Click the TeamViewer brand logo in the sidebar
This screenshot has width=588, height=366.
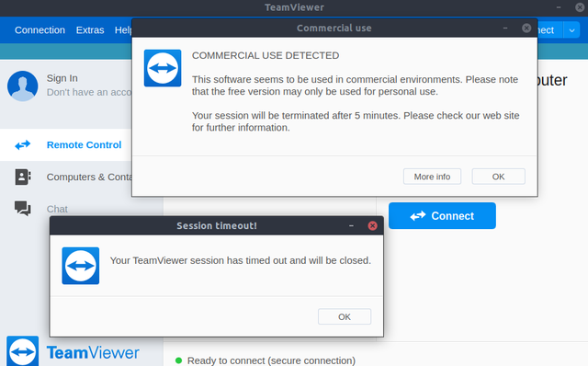coord(22,351)
